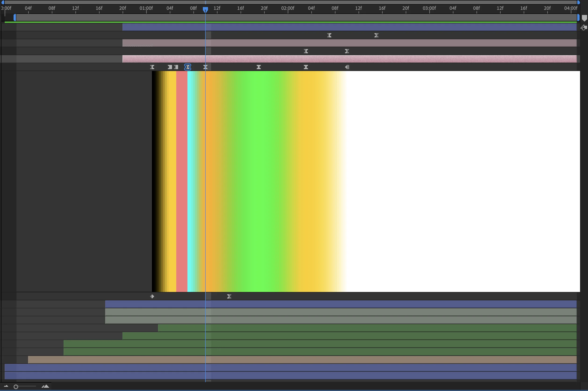Click the gray work area bar

(x=297, y=18)
